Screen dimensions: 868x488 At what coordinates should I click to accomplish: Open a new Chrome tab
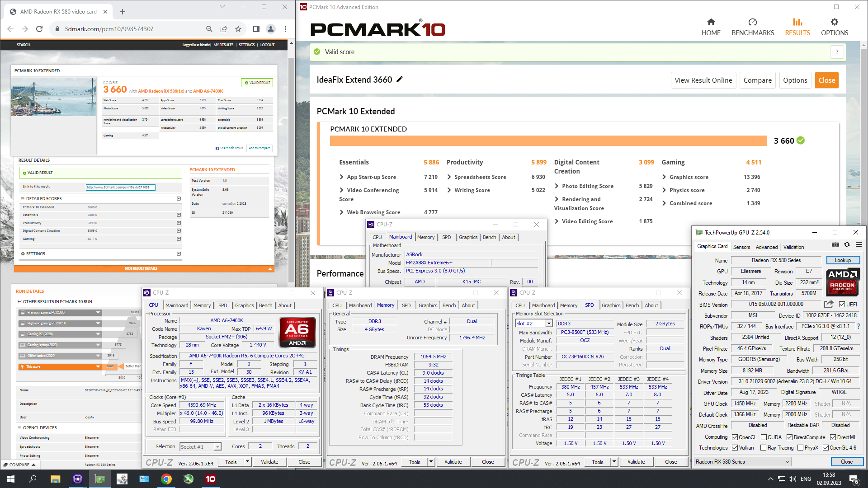point(123,12)
